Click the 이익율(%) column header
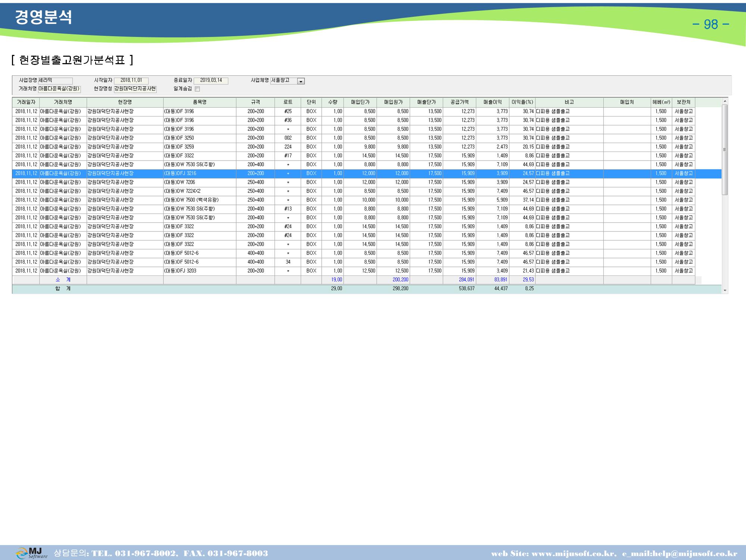Image resolution: width=746 pixels, height=560 pixels. (x=522, y=102)
